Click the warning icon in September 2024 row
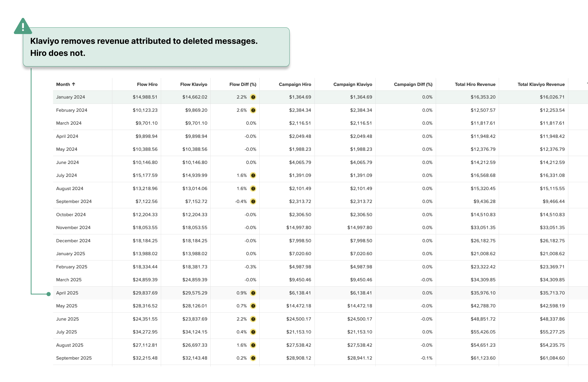This screenshot has height=382, width=588. click(x=253, y=202)
